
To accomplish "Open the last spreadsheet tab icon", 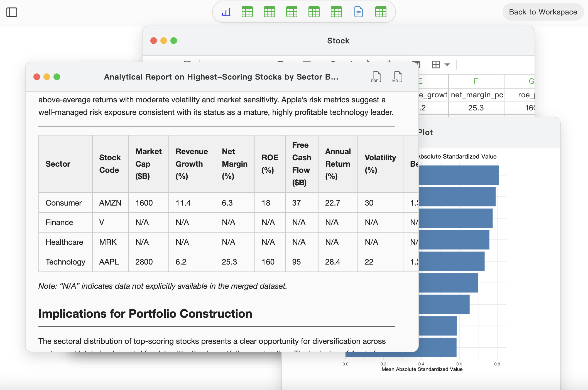I will pos(381,12).
